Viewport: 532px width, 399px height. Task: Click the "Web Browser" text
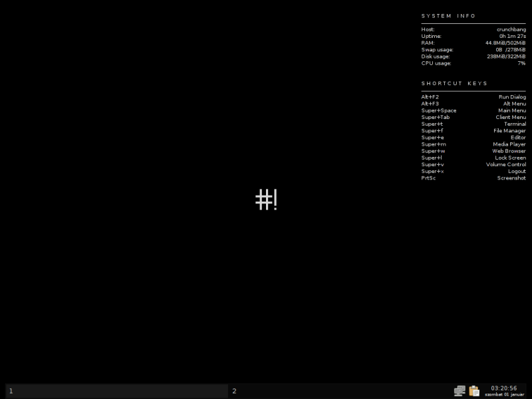[509, 151]
